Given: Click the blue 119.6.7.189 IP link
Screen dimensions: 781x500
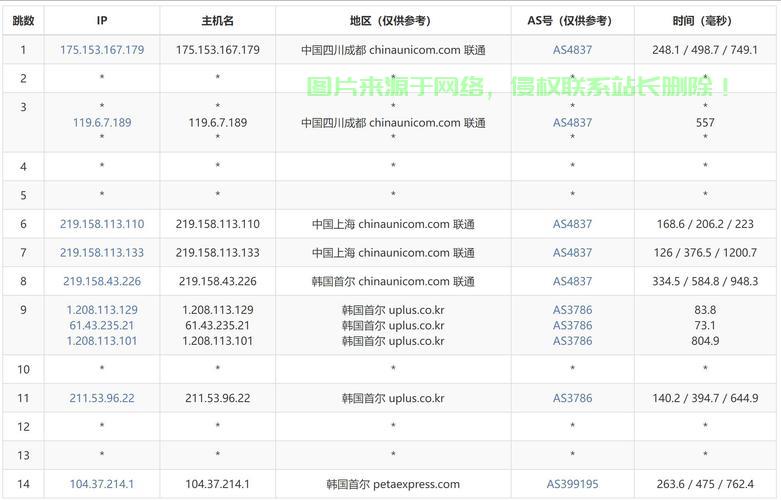Looking at the screenshot, I should click(102, 123).
